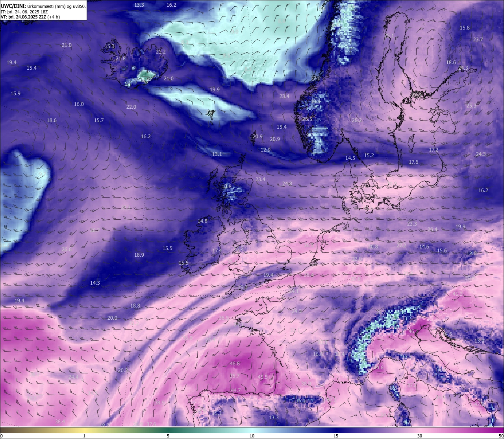Click the 18.9 value west of Ireland

click(x=139, y=255)
